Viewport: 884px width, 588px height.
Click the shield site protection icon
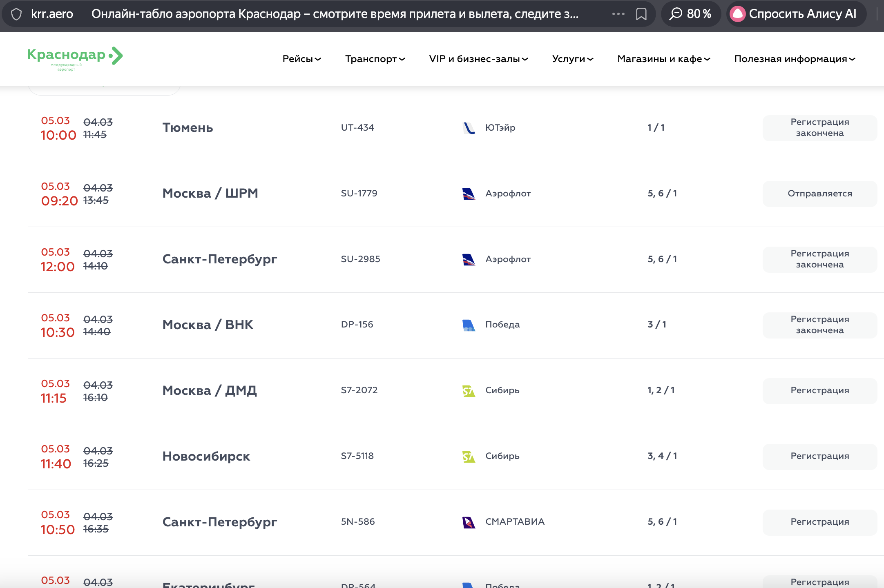(16, 14)
